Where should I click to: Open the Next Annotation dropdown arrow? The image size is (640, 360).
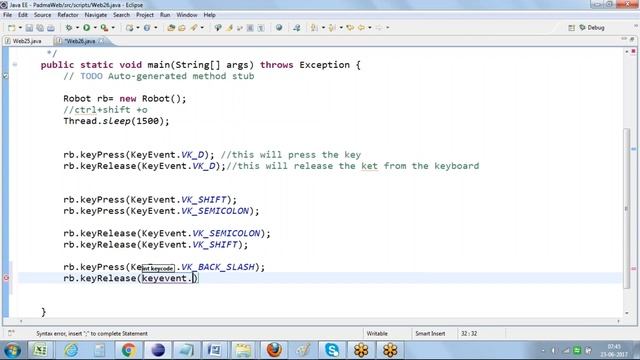[x=323, y=28]
